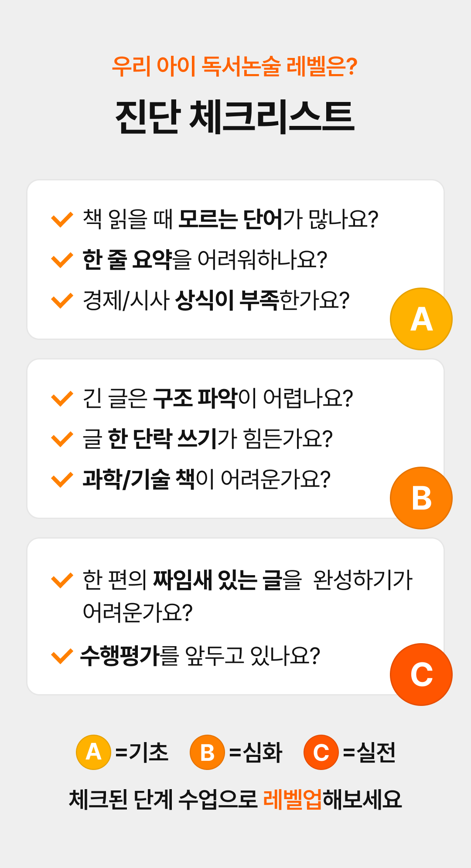Viewport: 471px width, 868px height.
Task: Tick the 구조 파악이 어렵나요 checkmark
Action: tap(62, 398)
